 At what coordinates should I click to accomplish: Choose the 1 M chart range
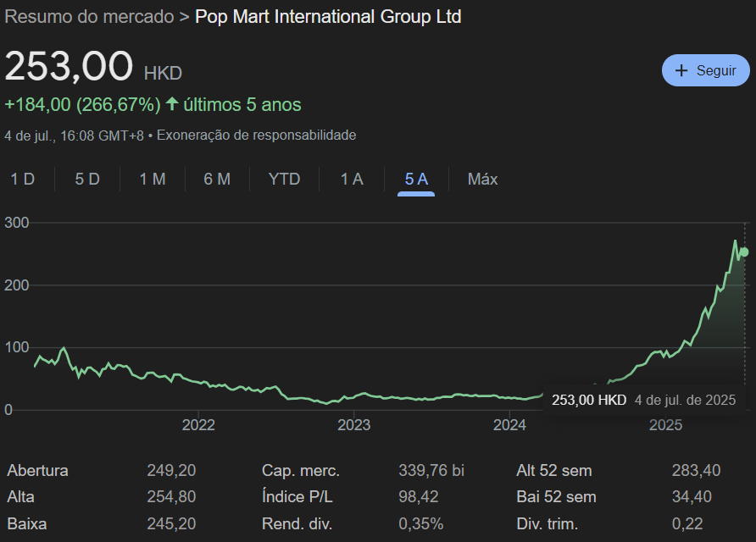(x=153, y=180)
